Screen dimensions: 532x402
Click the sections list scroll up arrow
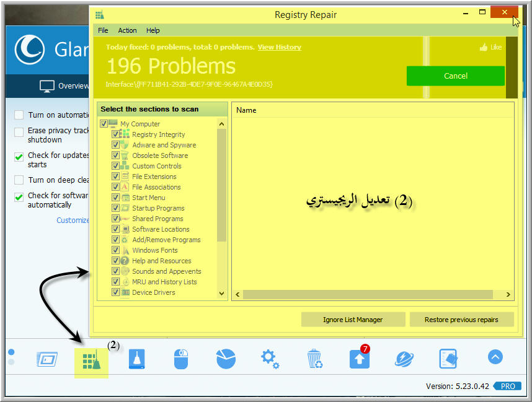(x=221, y=124)
